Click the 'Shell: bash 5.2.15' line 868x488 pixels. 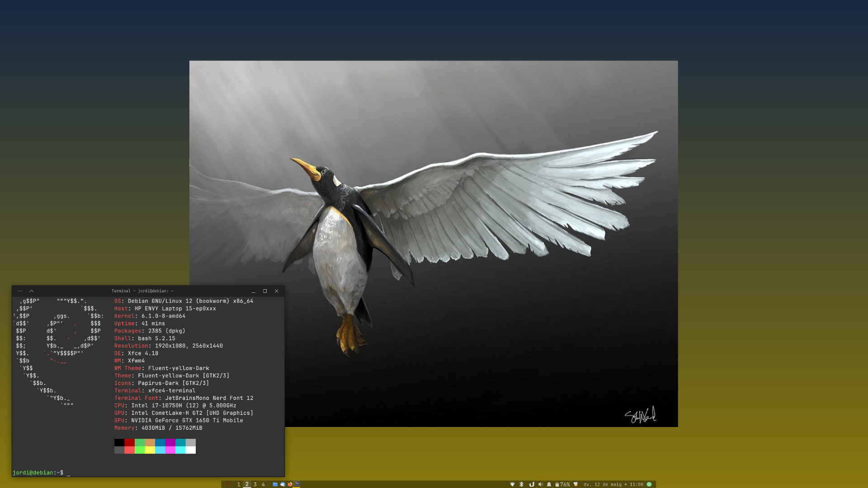pos(145,338)
